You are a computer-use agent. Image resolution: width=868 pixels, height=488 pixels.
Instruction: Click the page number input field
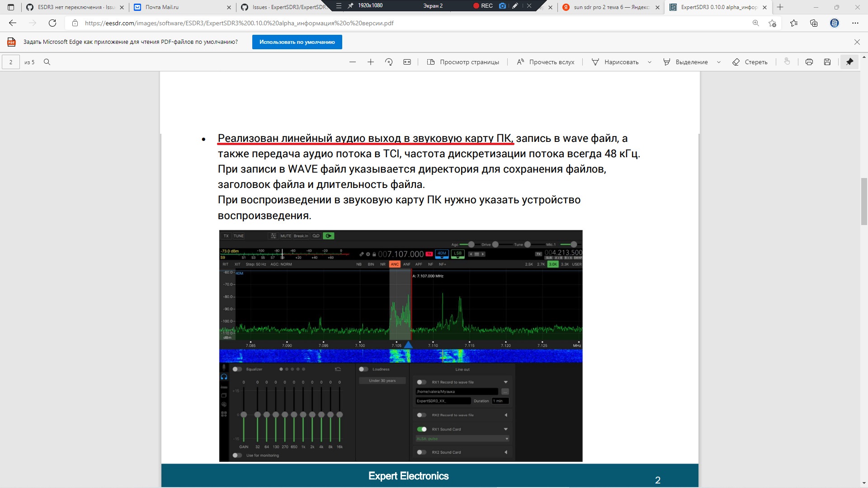(11, 62)
